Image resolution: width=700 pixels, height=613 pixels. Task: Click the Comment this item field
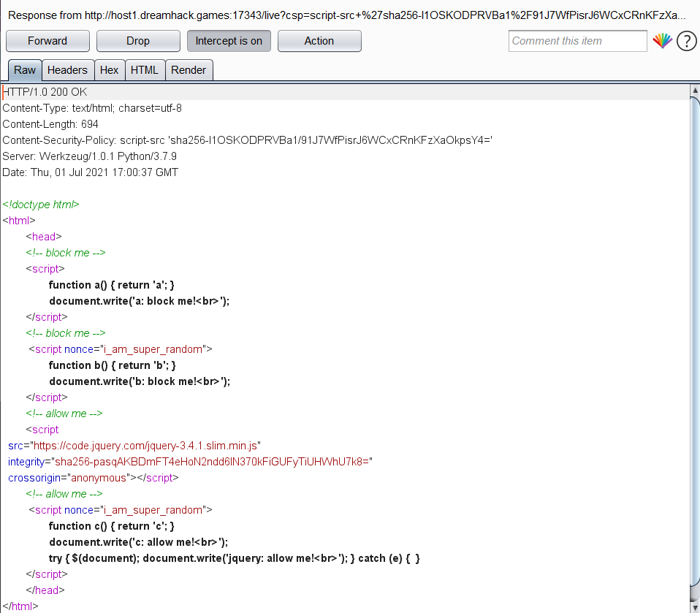tap(577, 41)
